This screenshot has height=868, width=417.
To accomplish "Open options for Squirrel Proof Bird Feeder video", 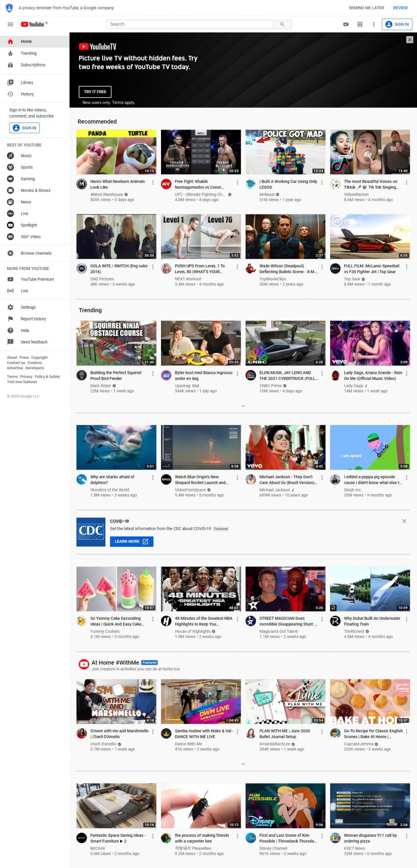I will pyautogui.click(x=153, y=373).
